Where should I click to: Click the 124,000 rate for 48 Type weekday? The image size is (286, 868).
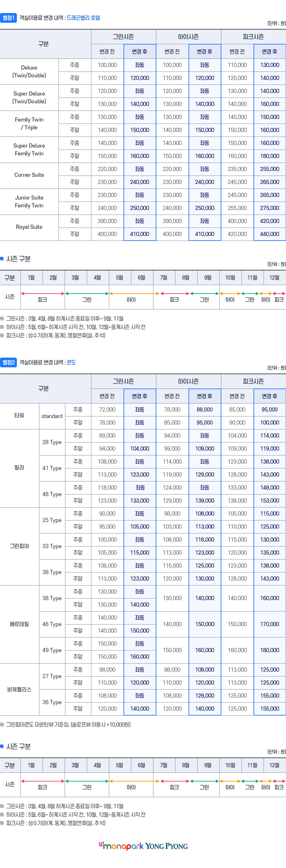point(172,488)
